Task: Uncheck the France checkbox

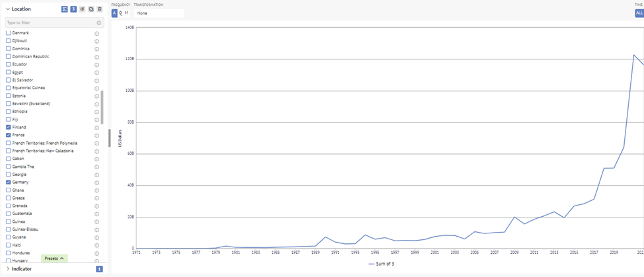Action: [8, 135]
